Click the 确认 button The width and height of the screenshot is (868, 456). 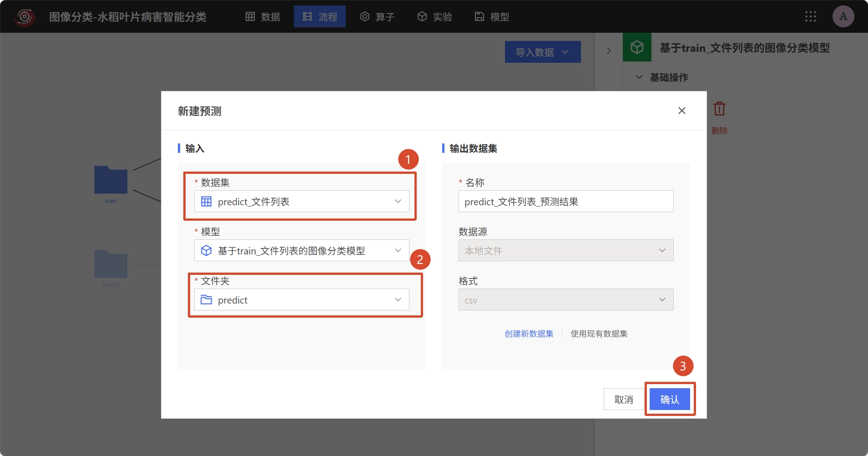click(670, 399)
